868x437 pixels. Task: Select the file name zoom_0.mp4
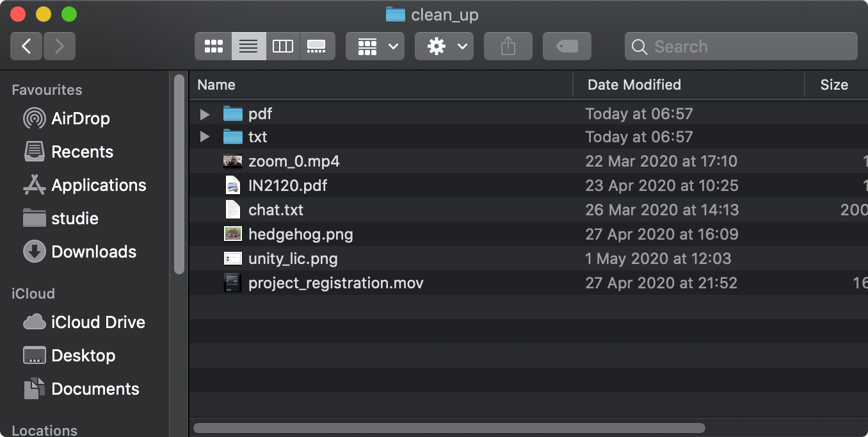point(294,161)
